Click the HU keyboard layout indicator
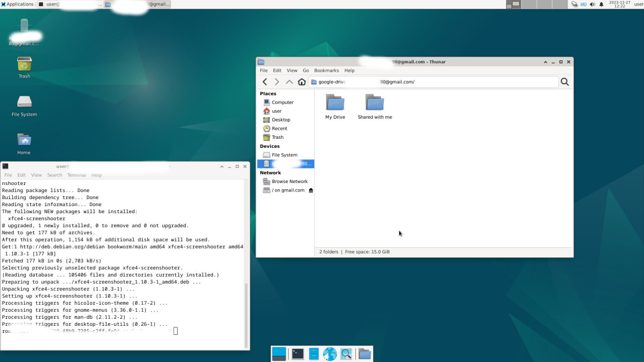 tap(584, 4)
